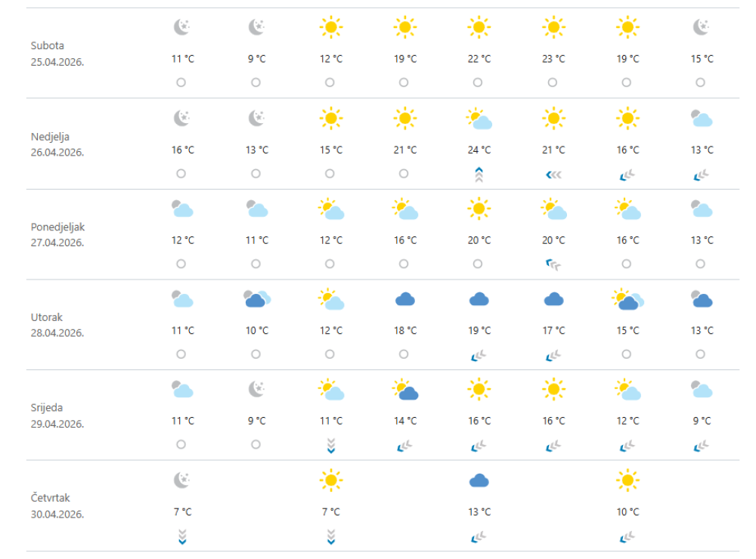This screenshot has width=756, height=559.
Task: Select the cloud icon above Četvrtak's 13 °C
Action: [479, 480]
